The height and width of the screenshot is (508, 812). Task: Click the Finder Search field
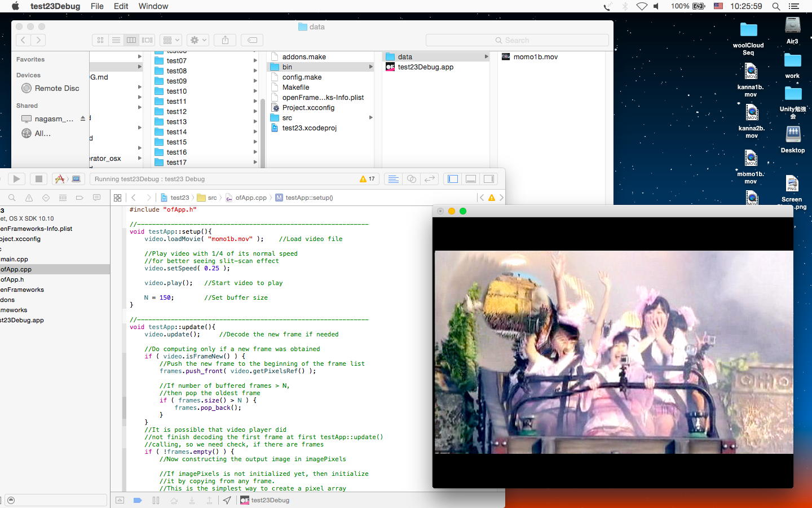pyautogui.click(x=517, y=40)
